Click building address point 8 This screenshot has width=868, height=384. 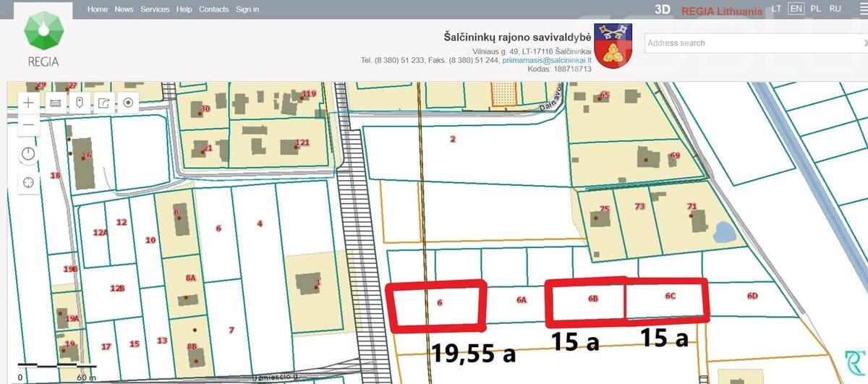[176, 212]
